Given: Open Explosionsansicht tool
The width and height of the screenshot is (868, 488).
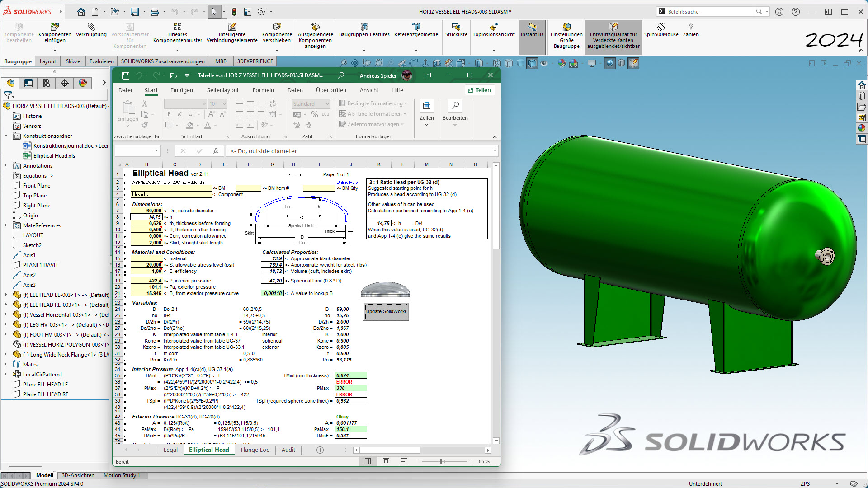Looking at the screenshot, I should 494,30.
